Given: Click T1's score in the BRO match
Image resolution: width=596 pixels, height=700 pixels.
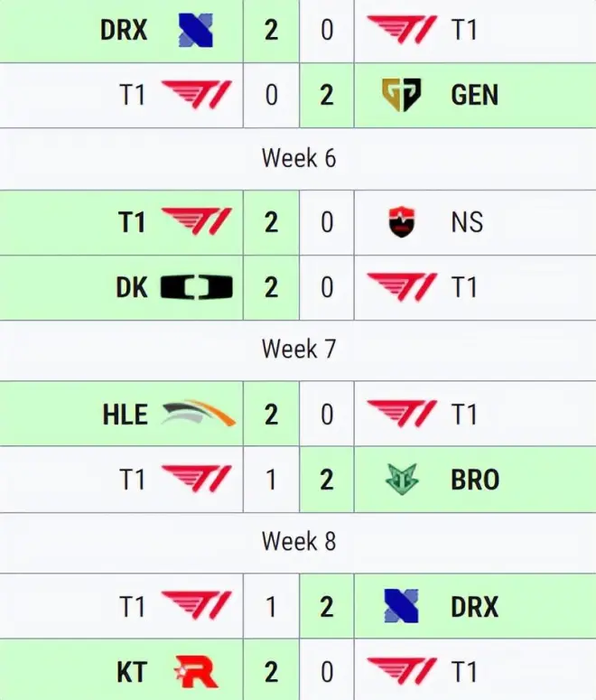Looking at the screenshot, I should pos(271,479).
